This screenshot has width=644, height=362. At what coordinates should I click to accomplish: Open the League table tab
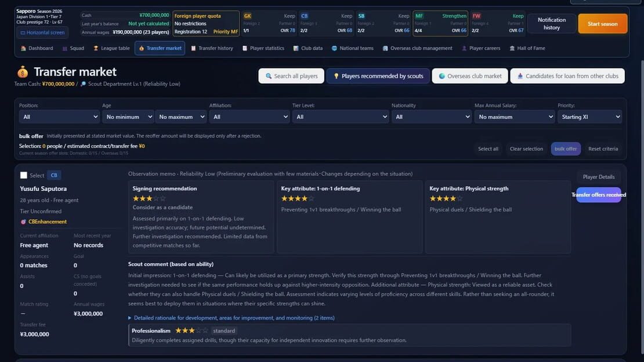111,49
